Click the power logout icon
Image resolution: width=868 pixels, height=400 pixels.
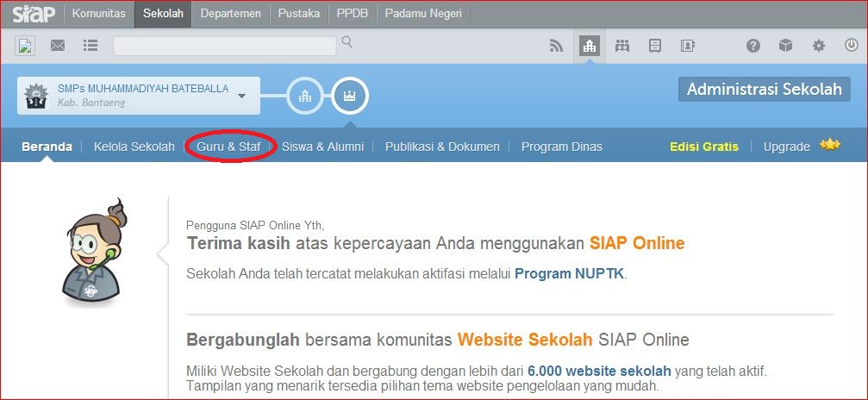[852, 46]
